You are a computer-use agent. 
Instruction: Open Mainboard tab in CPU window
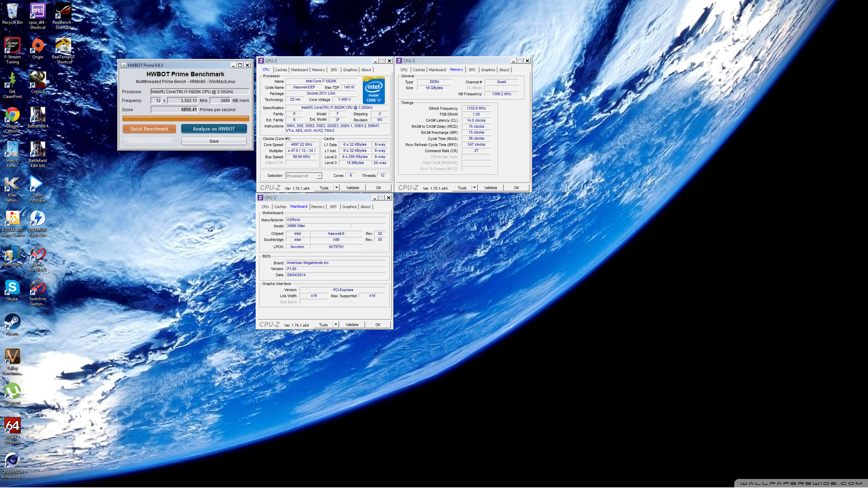tap(299, 70)
